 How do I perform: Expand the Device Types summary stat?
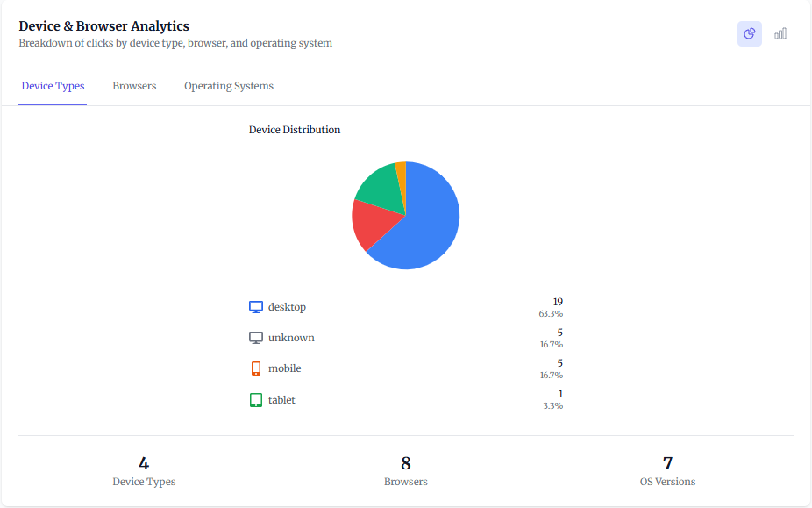(143, 469)
